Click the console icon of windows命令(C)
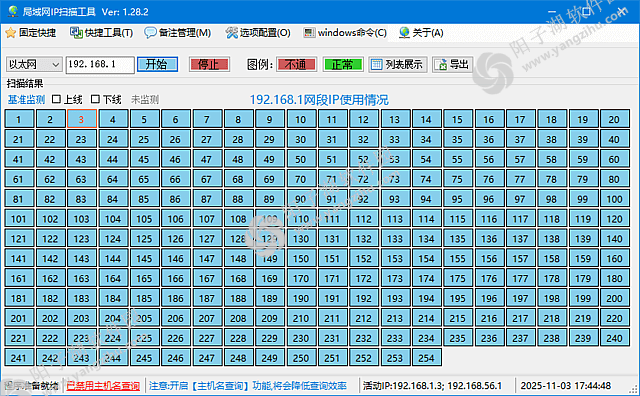Viewport: 640px width, 396px height. [309, 33]
